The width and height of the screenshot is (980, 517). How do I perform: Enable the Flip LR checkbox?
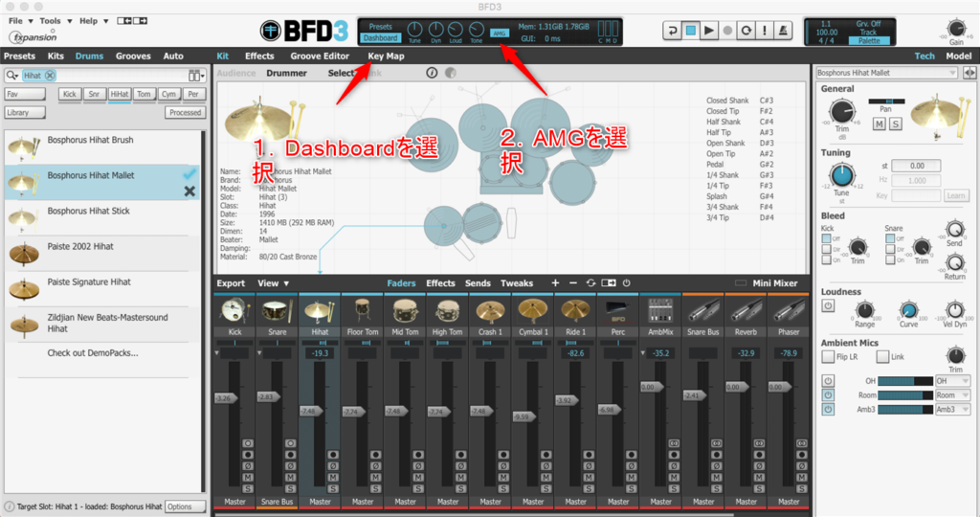tap(828, 356)
